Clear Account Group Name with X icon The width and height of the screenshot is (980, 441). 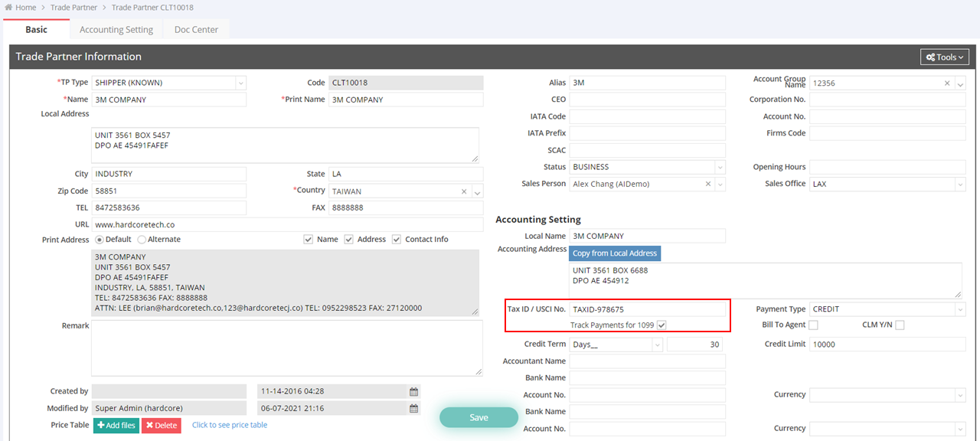(947, 83)
